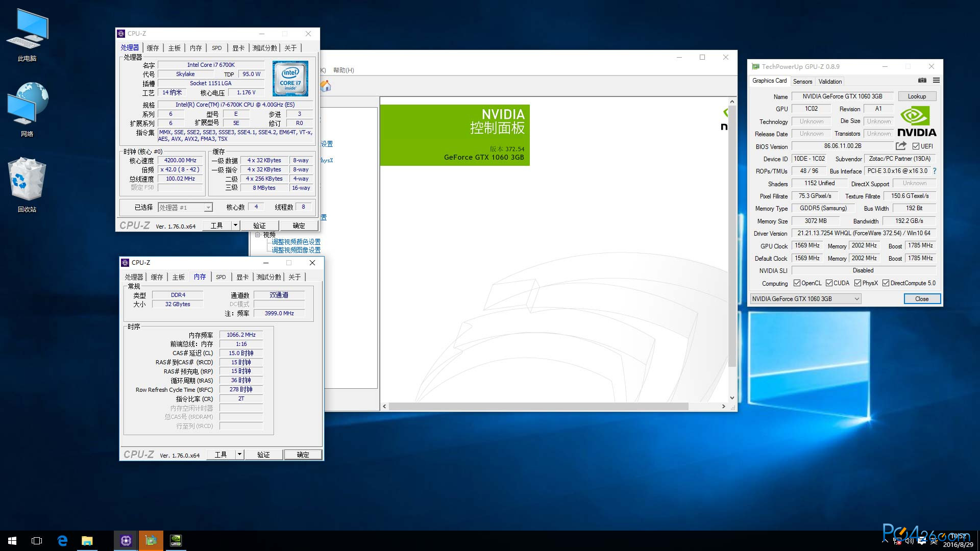The width and height of the screenshot is (980, 551).
Task: Click the NVIDIA panel vertical scrollbar thumb
Action: coord(732,236)
